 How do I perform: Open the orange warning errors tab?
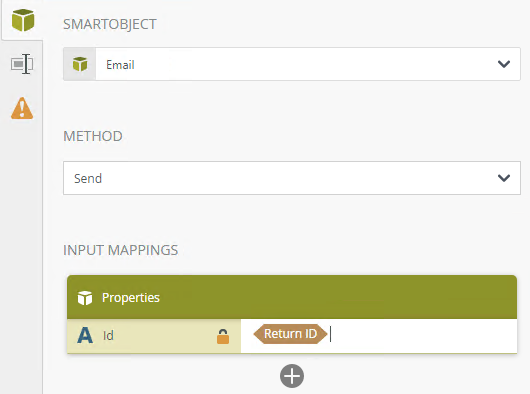click(x=22, y=108)
